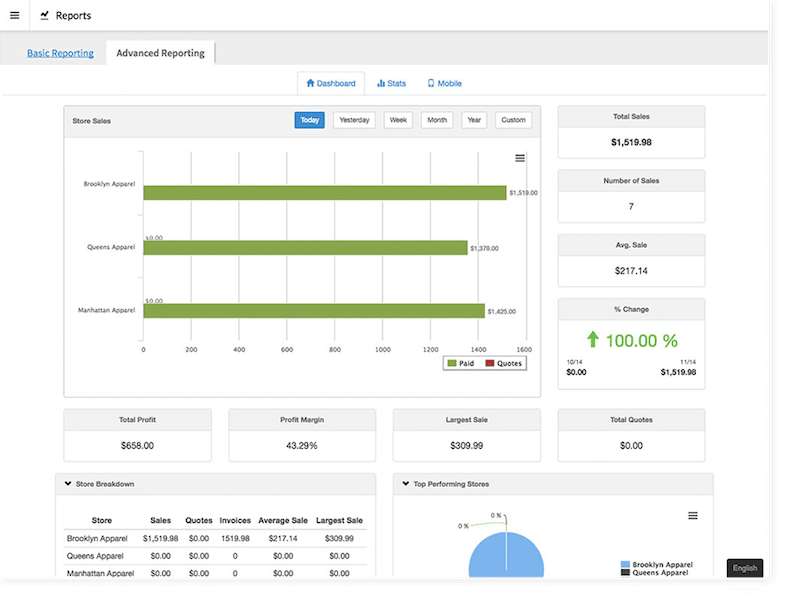
Task: Click the Sales column header
Action: [160, 520]
